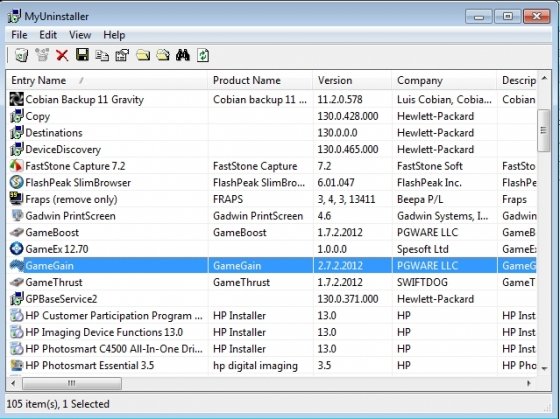Click the HP Imaging Device Functions icon

(16, 332)
